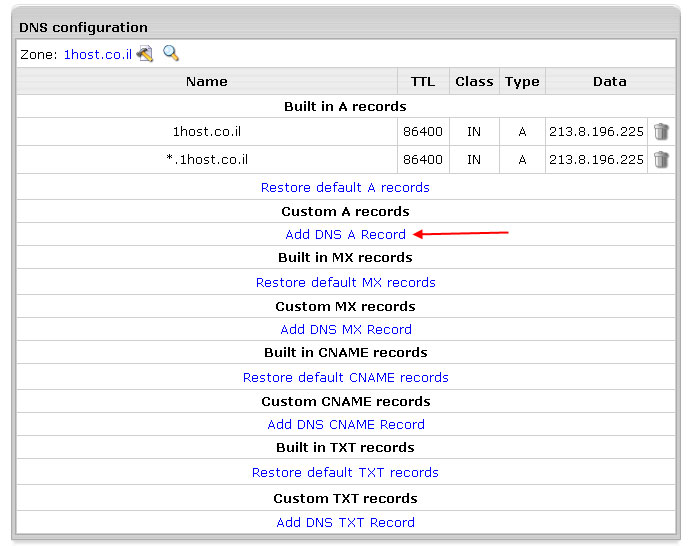The width and height of the screenshot is (689, 546).
Task: Delete the 1host.co.il A record via trash icon
Action: point(661,131)
